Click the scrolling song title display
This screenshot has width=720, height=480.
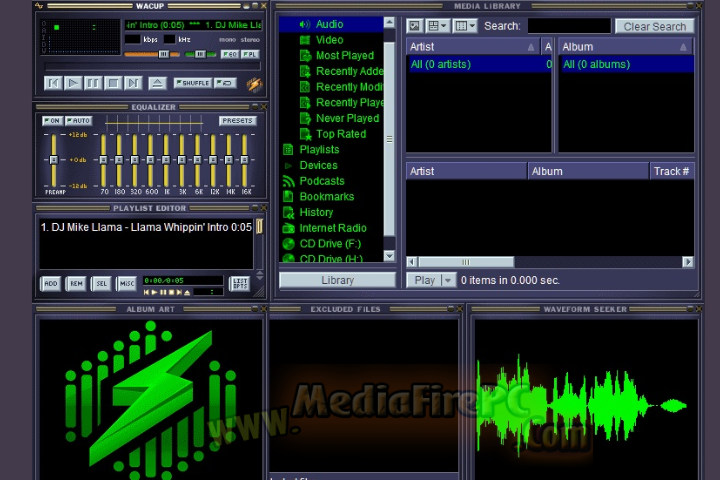coord(193,25)
